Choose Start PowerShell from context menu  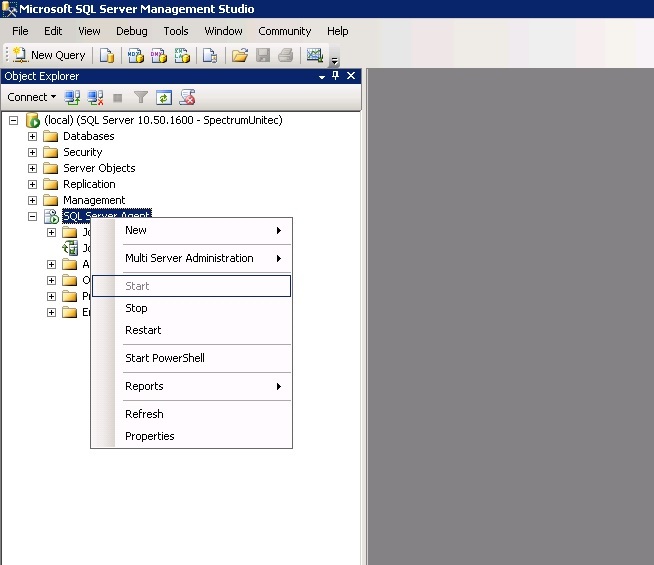191,358
